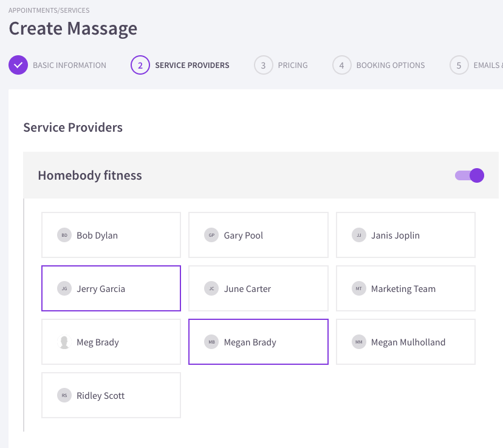Select the Ridley Scott provider card
Screen dimensions: 503x448
(111, 395)
